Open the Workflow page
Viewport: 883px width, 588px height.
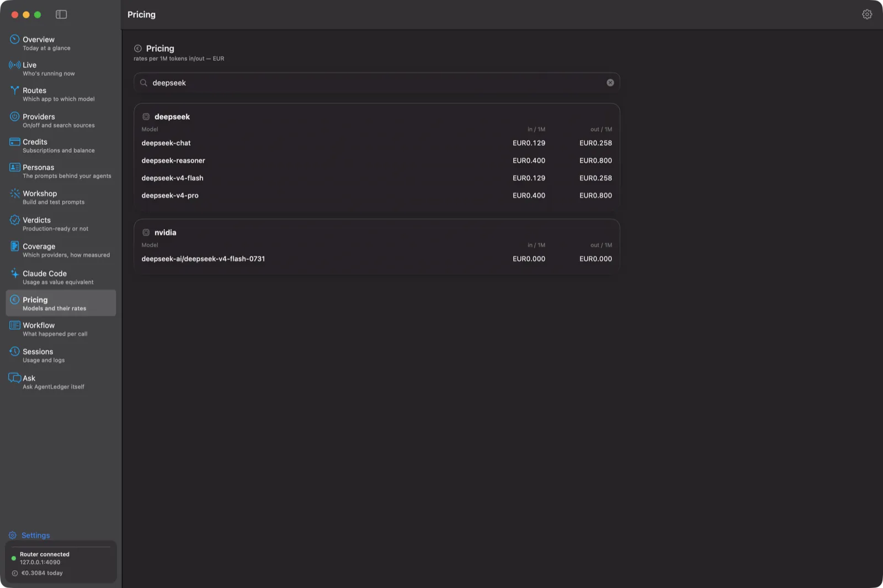pos(61,329)
